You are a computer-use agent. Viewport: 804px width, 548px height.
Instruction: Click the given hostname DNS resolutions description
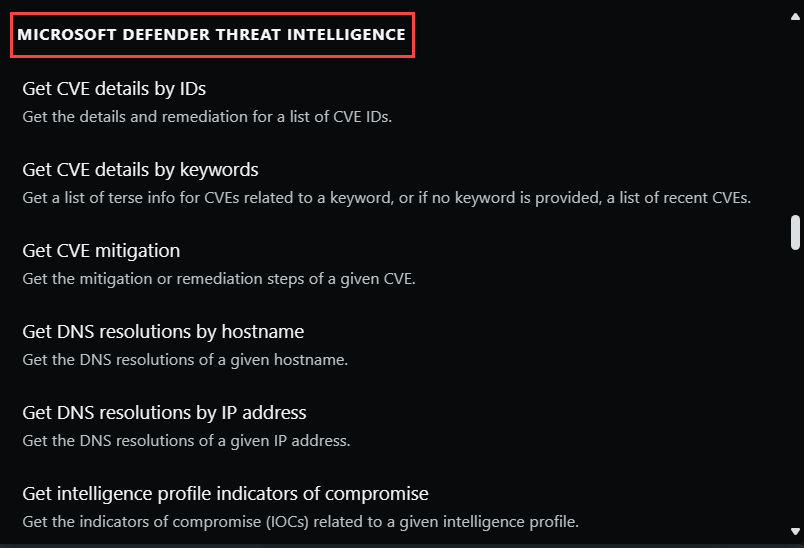[185, 360]
